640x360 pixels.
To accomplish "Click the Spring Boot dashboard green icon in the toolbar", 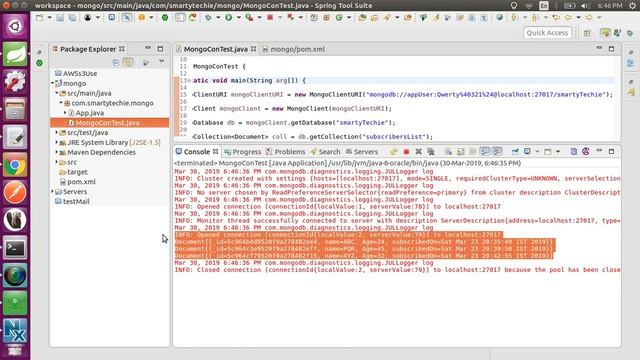I will tap(165, 18).
